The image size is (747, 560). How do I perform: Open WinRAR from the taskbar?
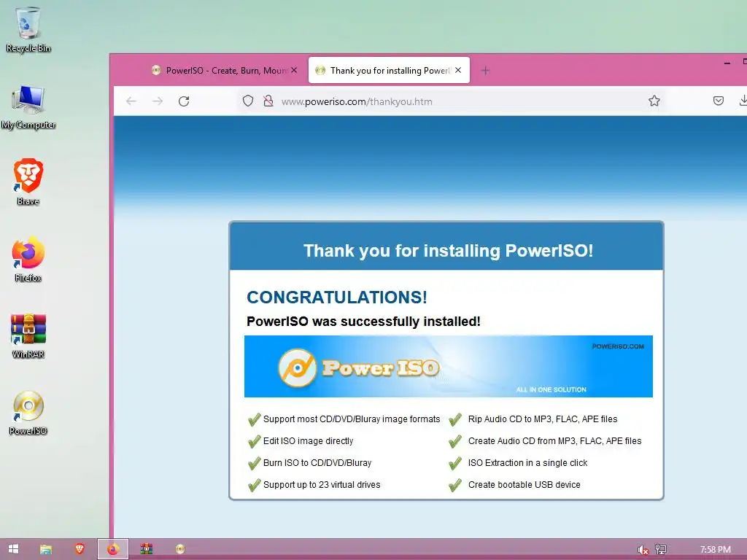pyautogui.click(x=147, y=549)
